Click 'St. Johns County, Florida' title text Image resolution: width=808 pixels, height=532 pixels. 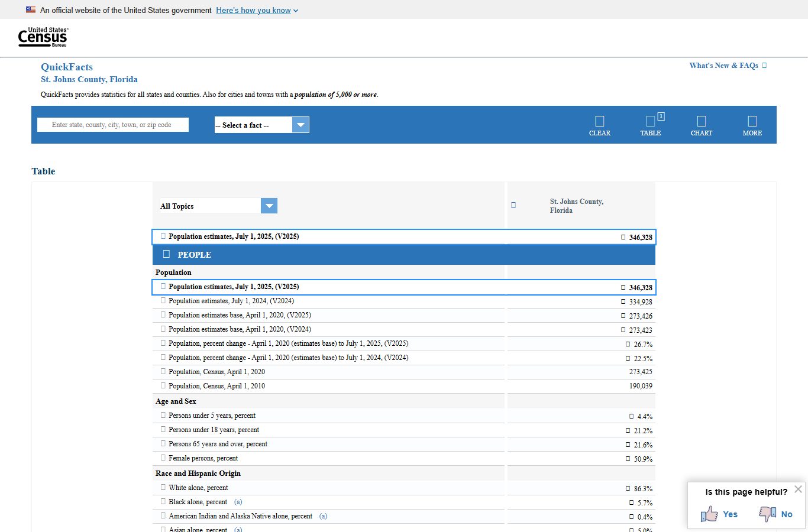[x=89, y=79]
